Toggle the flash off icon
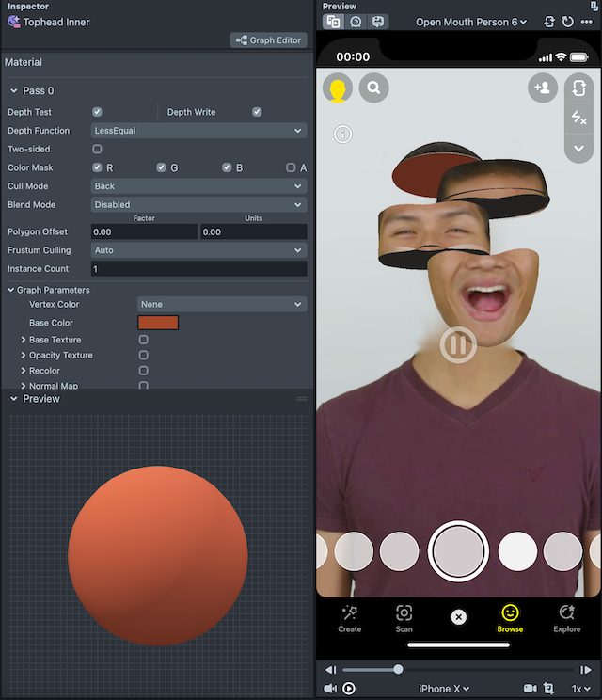The height and width of the screenshot is (700, 602). point(578,118)
